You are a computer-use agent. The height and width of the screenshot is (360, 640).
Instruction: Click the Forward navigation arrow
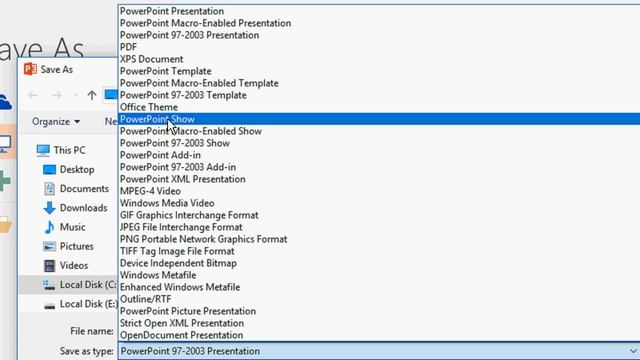(x=57, y=96)
